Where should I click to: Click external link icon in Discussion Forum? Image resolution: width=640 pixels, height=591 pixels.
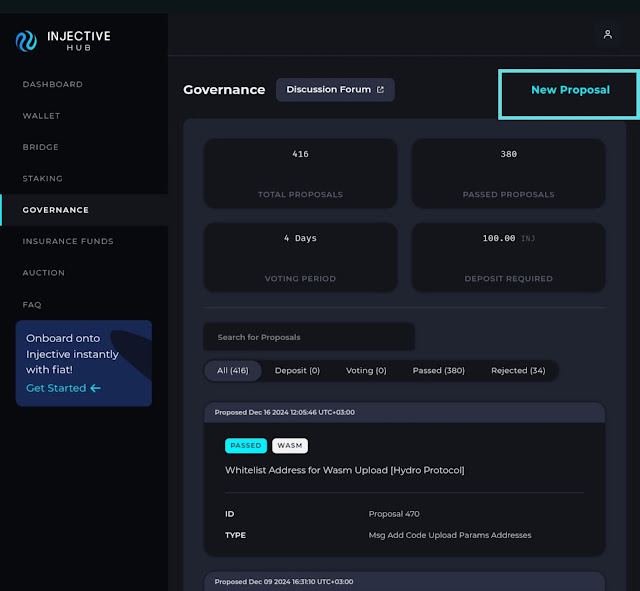pyautogui.click(x=380, y=90)
